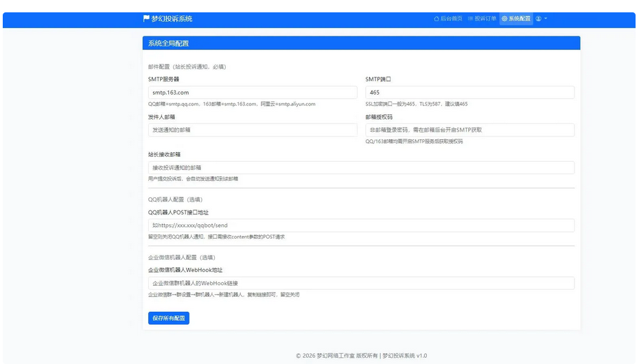Click the gear icon beside 系统配置

[x=504, y=19]
